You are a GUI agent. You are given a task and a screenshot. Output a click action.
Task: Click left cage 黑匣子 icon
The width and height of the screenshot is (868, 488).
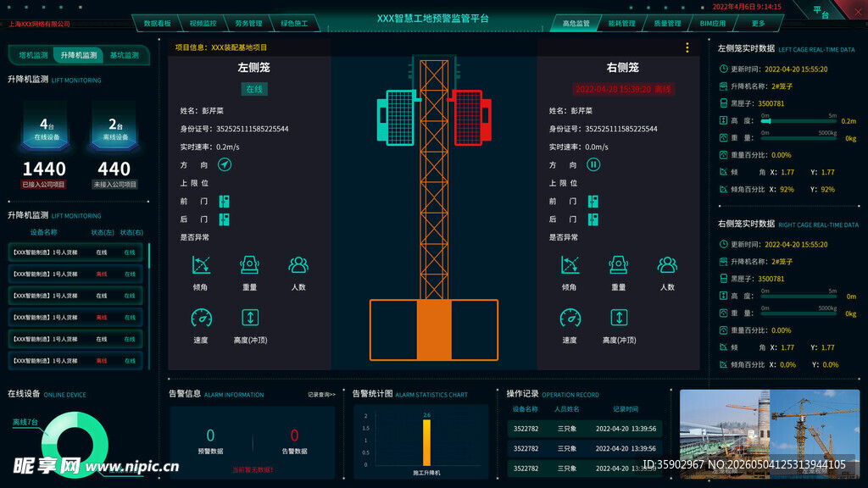(723, 103)
